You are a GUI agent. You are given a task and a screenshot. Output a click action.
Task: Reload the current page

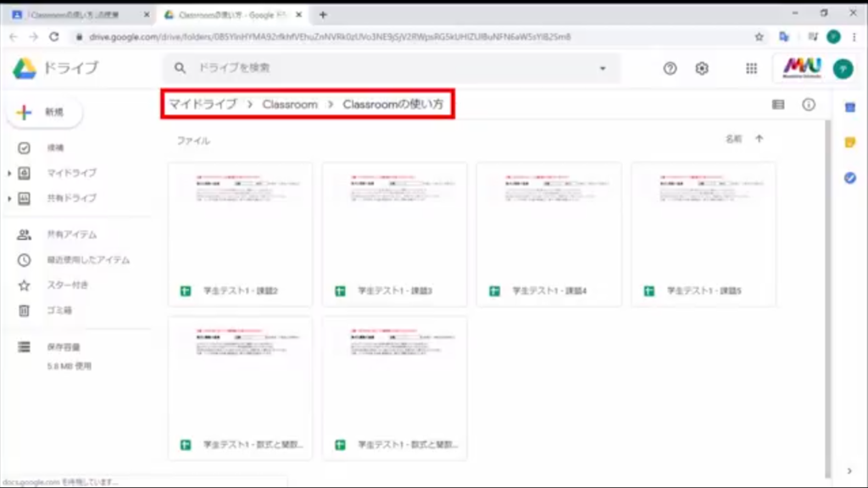(53, 37)
